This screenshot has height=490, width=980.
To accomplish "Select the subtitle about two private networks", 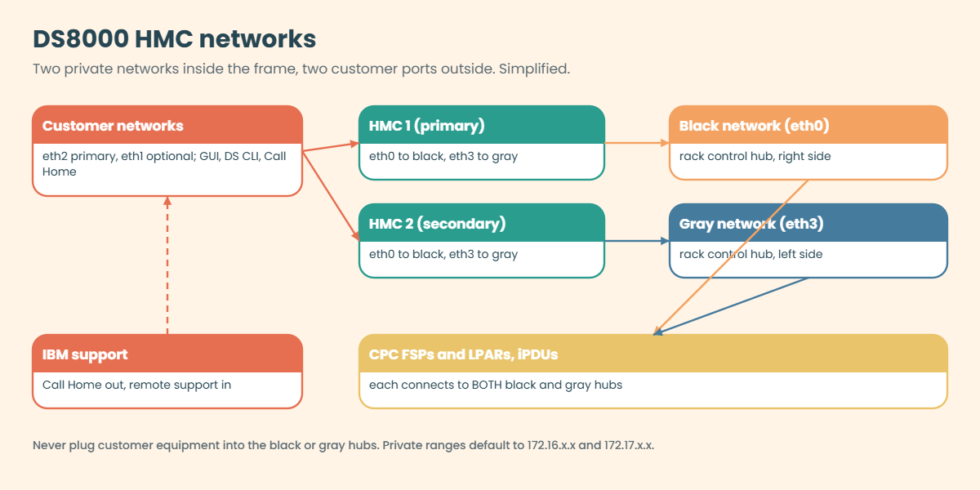I will tap(301, 69).
